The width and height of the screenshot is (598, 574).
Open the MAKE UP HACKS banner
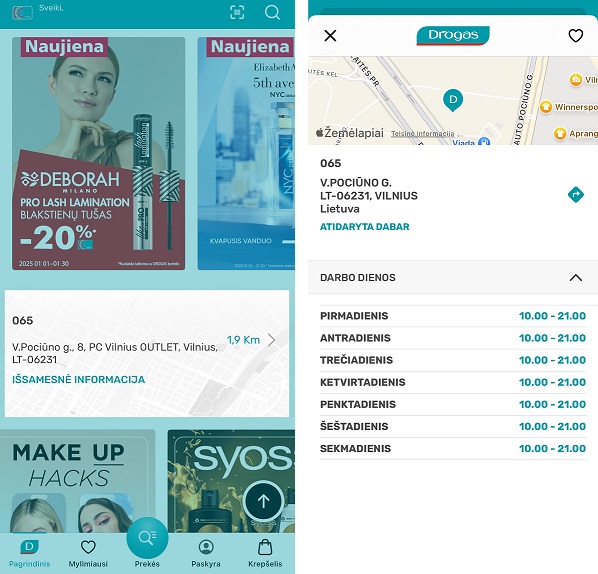77,481
